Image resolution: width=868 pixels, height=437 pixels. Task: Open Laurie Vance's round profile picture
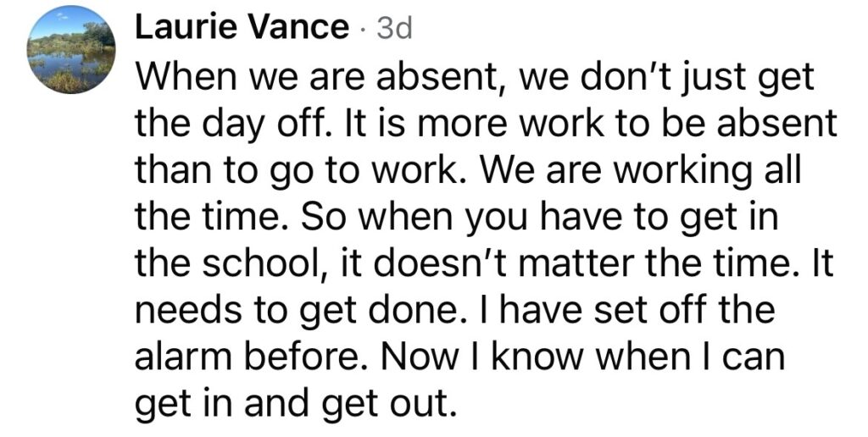pos(71,49)
